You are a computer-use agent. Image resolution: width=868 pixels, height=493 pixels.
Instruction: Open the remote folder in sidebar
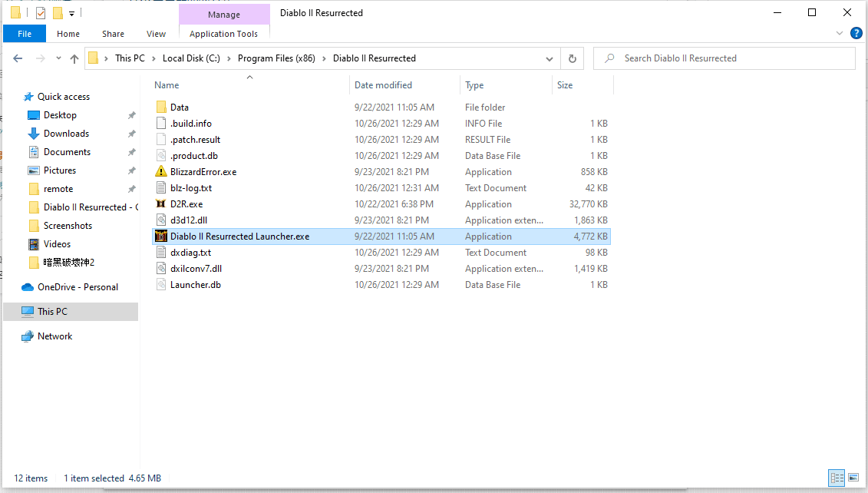click(58, 189)
